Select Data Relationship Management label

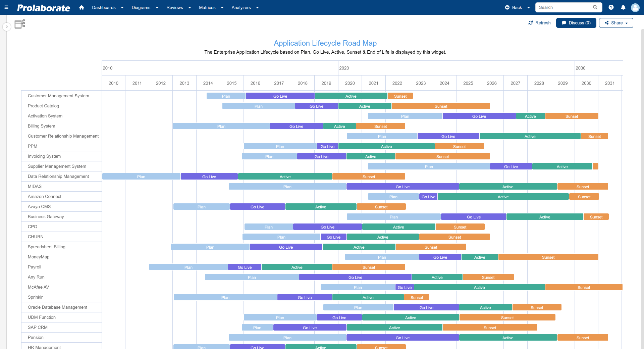coord(58,176)
